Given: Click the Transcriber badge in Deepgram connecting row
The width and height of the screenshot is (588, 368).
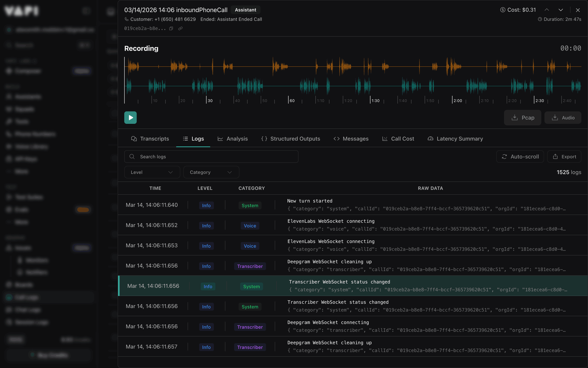Looking at the screenshot, I should (x=250, y=327).
